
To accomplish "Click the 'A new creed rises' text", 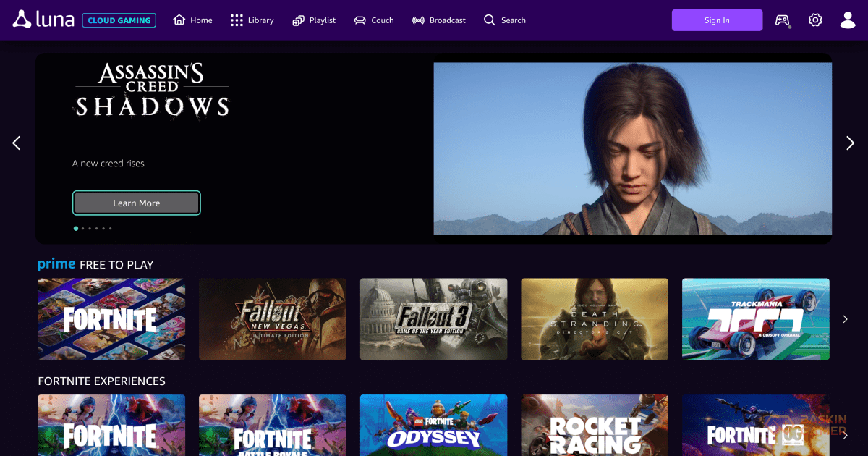I will pos(109,164).
